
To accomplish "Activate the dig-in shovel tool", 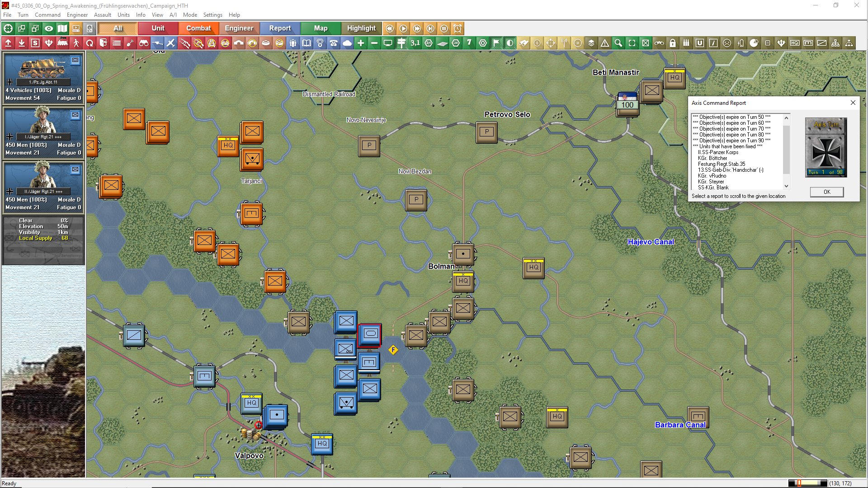I will point(130,43).
